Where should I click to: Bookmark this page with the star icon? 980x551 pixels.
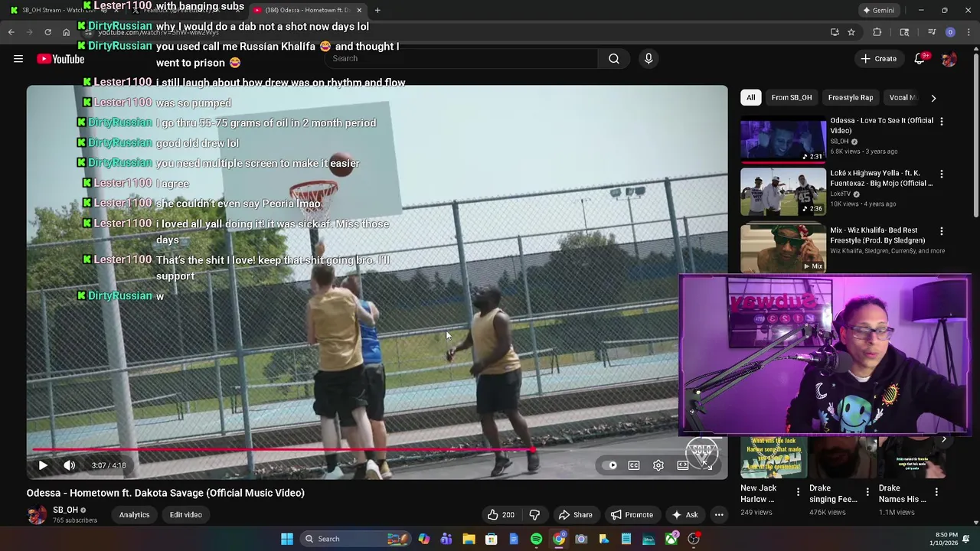[851, 32]
